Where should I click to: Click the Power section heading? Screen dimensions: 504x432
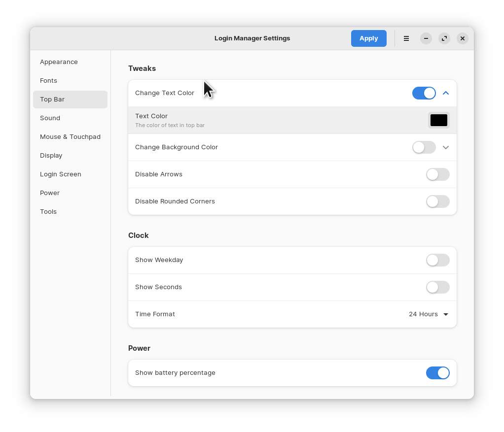pyautogui.click(x=139, y=348)
